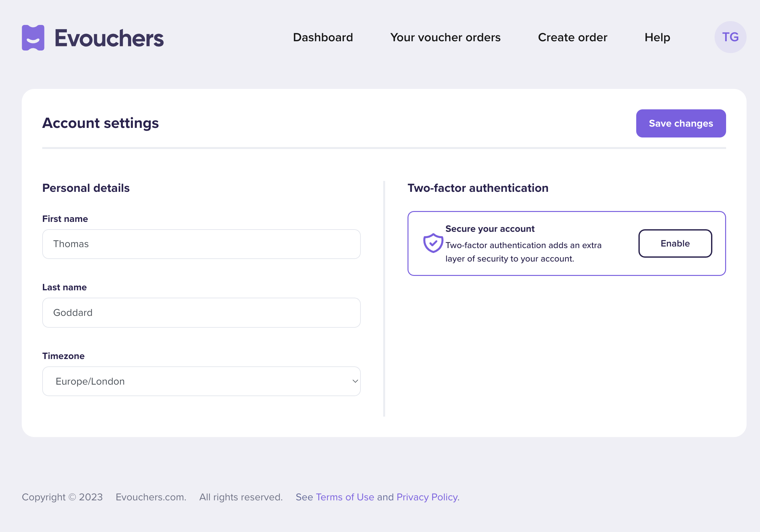
Task: Open Your voucher orders
Action: [445, 37]
